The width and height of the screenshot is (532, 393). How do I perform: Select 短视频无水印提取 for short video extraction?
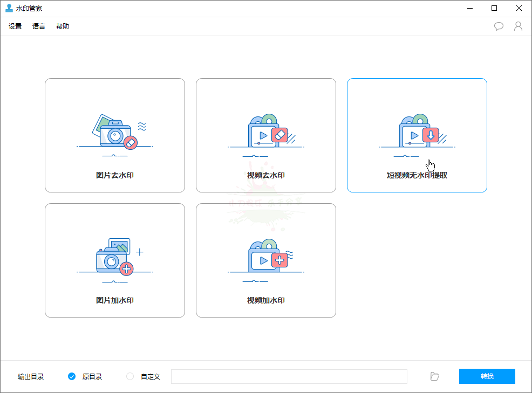click(417, 135)
